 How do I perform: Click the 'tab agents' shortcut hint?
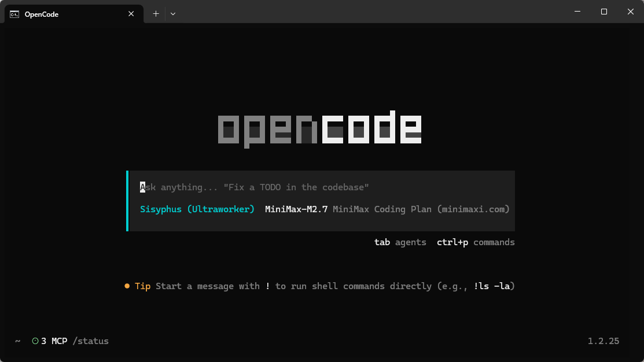pos(400,242)
